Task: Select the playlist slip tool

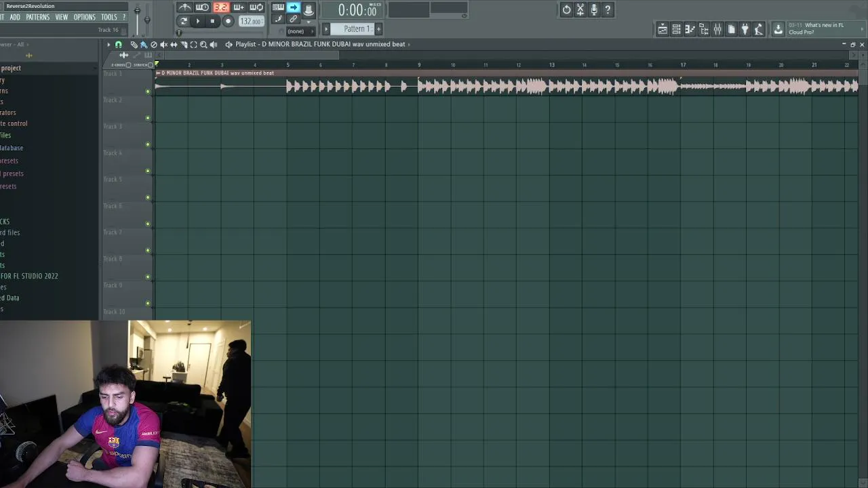Action: coord(174,45)
